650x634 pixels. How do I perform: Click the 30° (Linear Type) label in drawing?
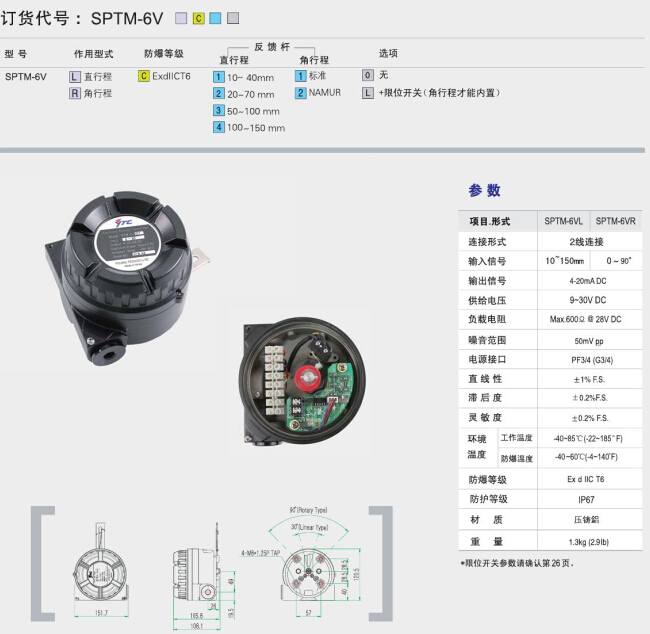point(309,527)
